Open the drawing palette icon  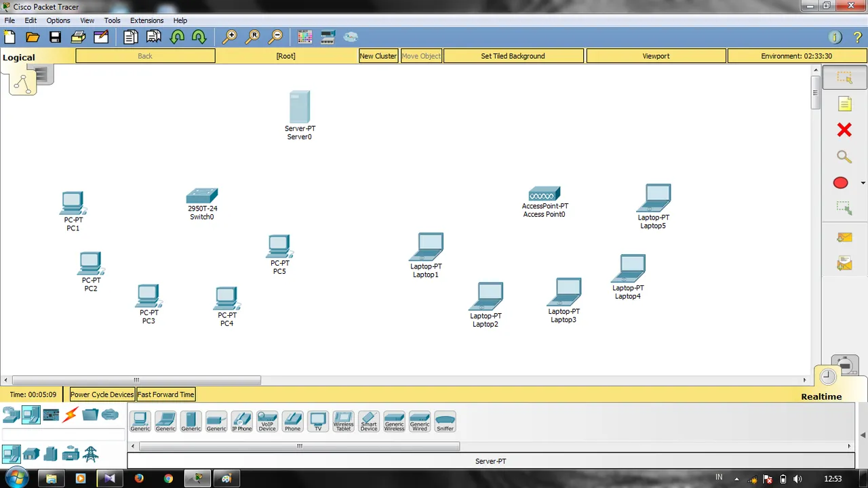305,37
